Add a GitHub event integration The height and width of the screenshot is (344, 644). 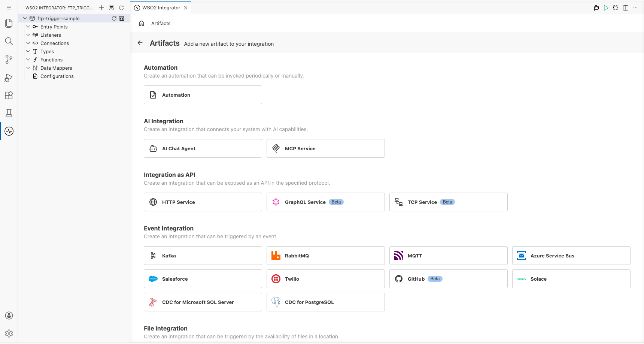click(449, 279)
